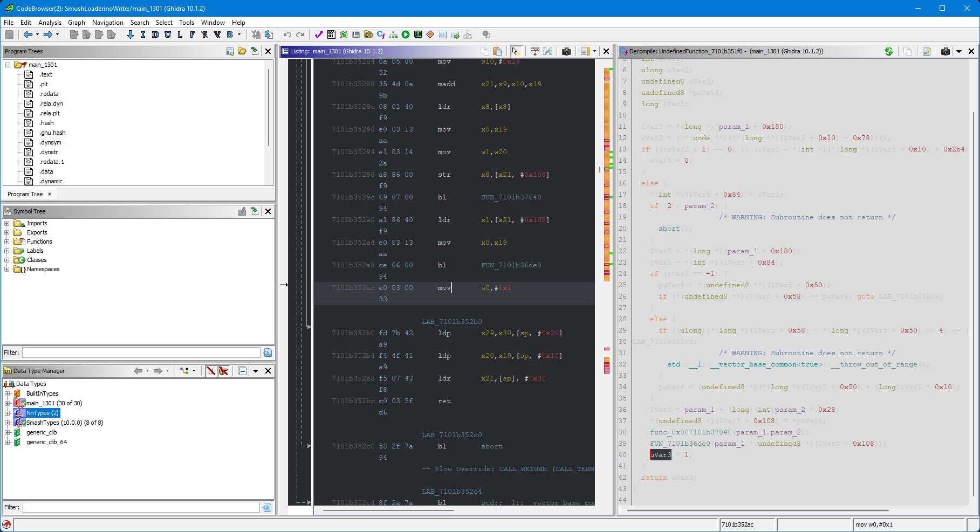Click the orange diamond toolbar icon

430,34
